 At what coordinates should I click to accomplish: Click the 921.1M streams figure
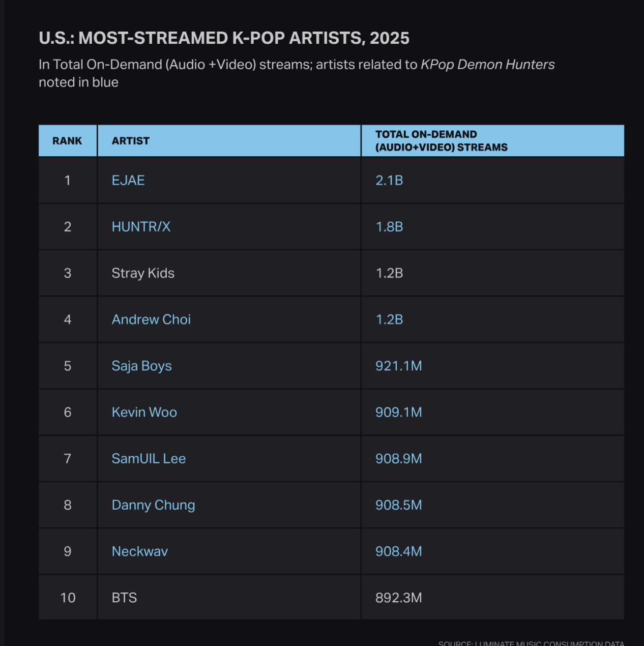pyautogui.click(x=398, y=366)
